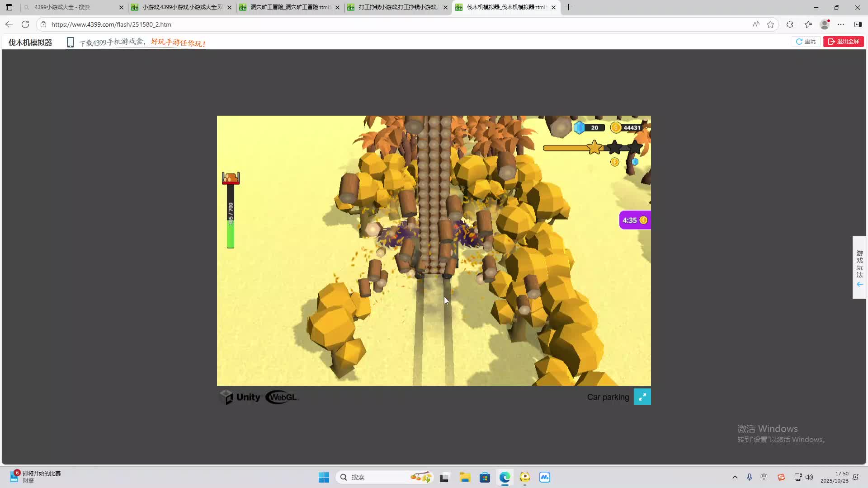Click the harvester cargo icon above capacity bar
Screen dimensions: 868x488
click(231, 178)
